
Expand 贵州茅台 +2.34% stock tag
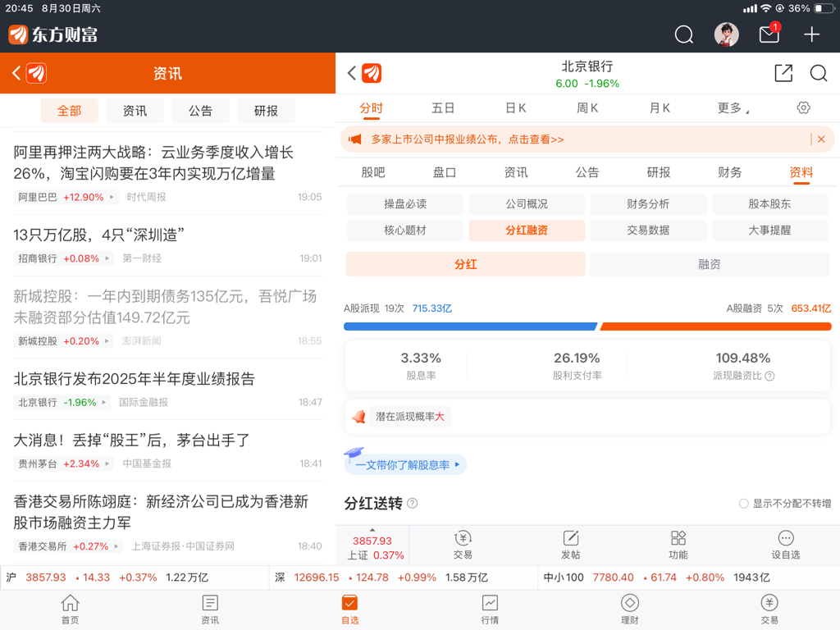click(63, 463)
